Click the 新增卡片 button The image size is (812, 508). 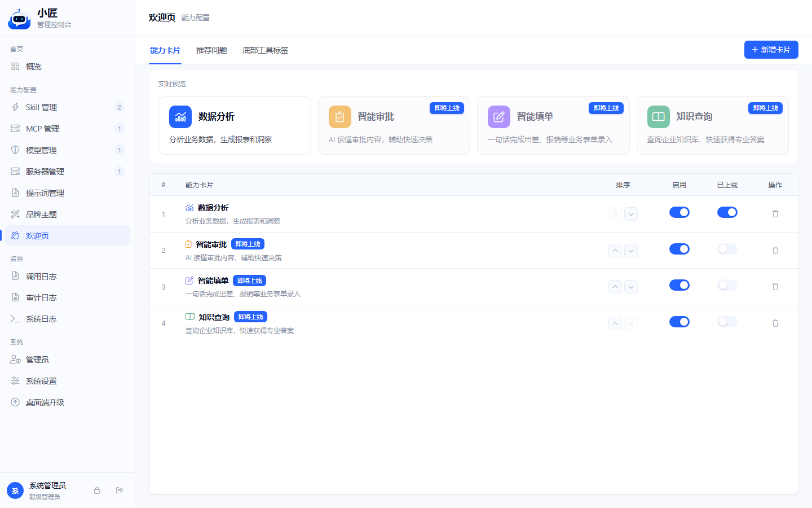(x=771, y=50)
